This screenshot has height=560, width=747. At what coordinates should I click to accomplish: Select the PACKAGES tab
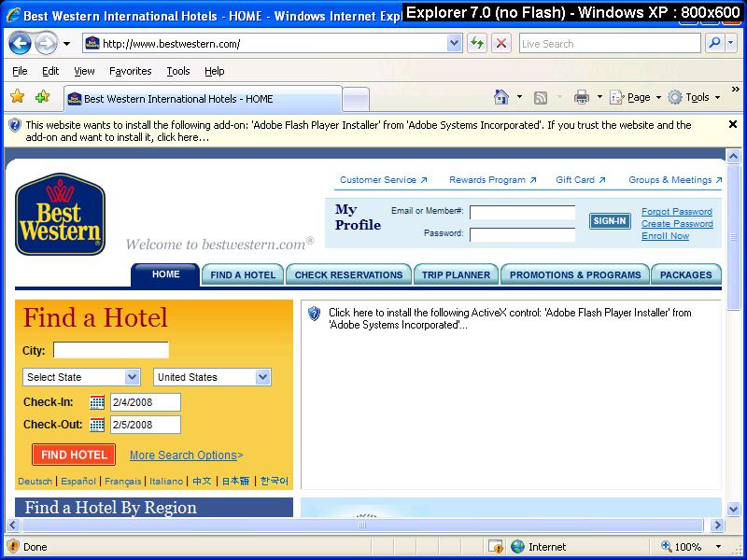(686, 274)
